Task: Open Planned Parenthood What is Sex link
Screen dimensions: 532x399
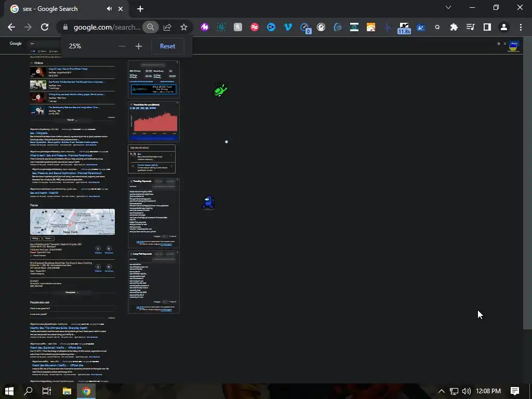Action: [x=61, y=155]
